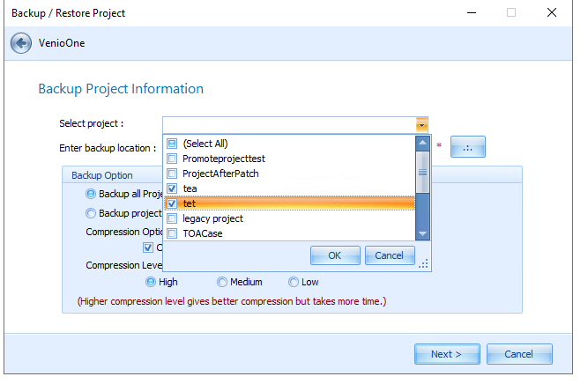Select the 'ProjectAfterPatch' list entry text
Screen dimensions: 588x384
coord(220,174)
